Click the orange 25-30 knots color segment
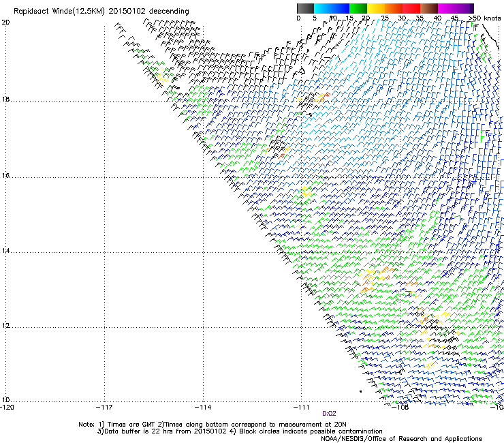The height and width of the screenshot is (443, 504). click(394, 8)
